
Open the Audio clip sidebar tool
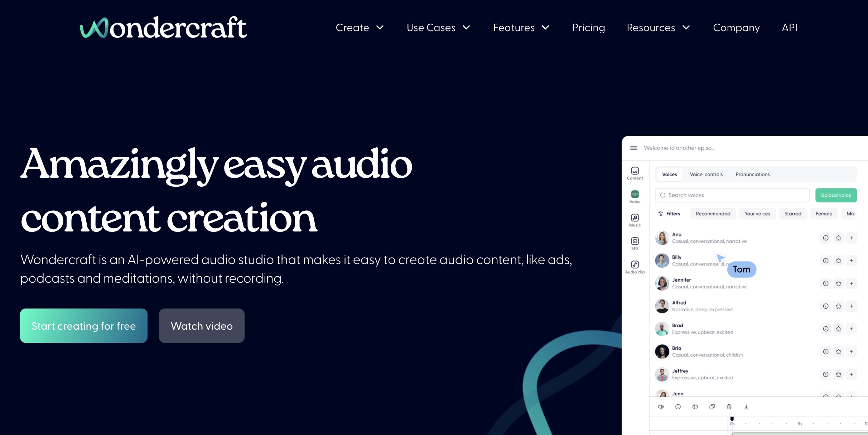(x=635, y=267)
